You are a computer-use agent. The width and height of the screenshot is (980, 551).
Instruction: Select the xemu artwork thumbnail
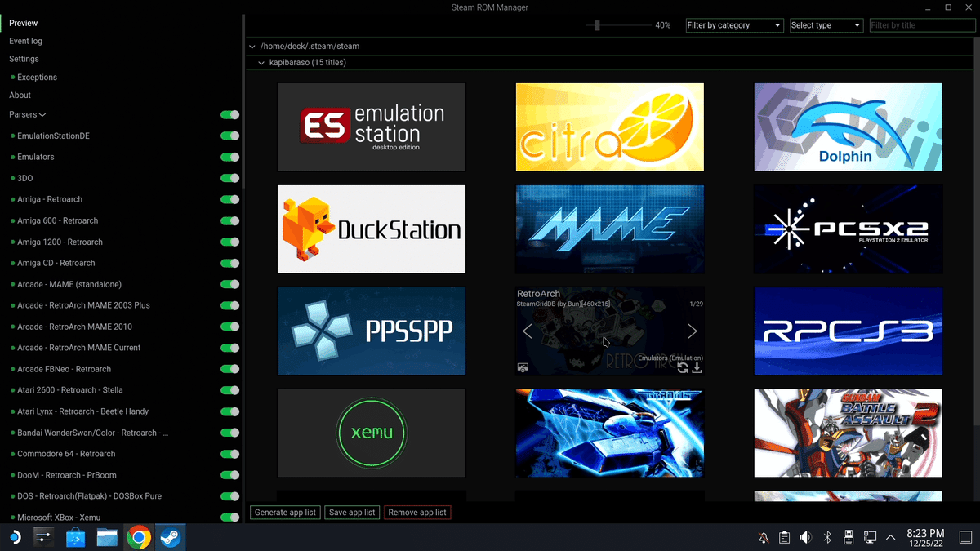tap(372, 433)
